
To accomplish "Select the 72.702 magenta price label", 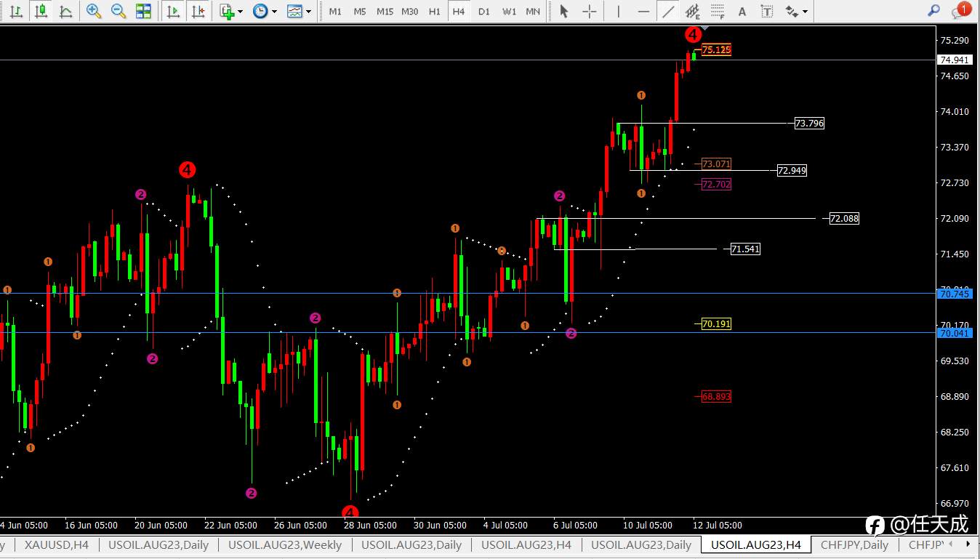I will (716, 185).
